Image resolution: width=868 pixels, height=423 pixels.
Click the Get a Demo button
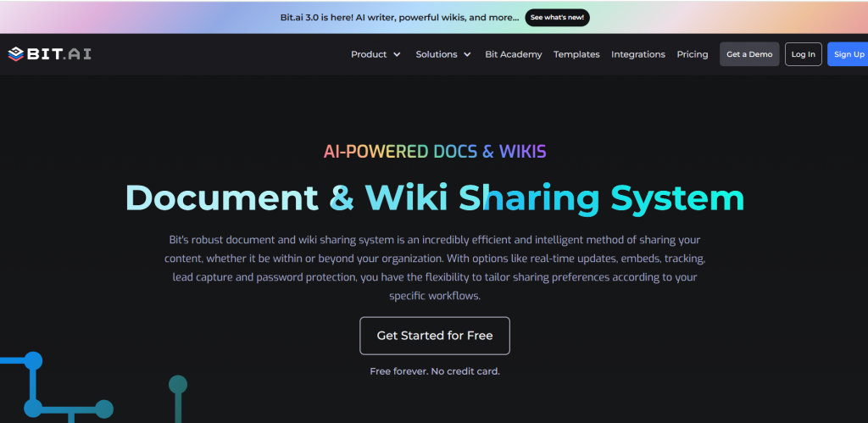(x=749, y=54)
